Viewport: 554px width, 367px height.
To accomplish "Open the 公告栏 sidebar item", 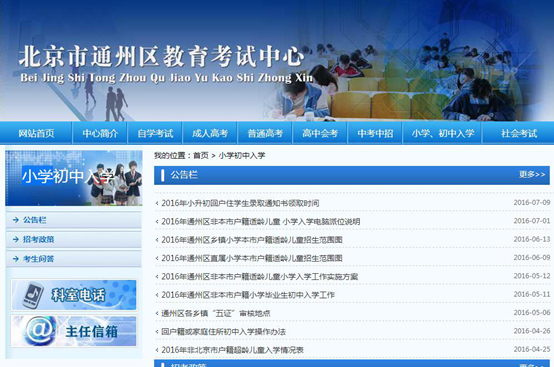I will [x=74, y=220].
